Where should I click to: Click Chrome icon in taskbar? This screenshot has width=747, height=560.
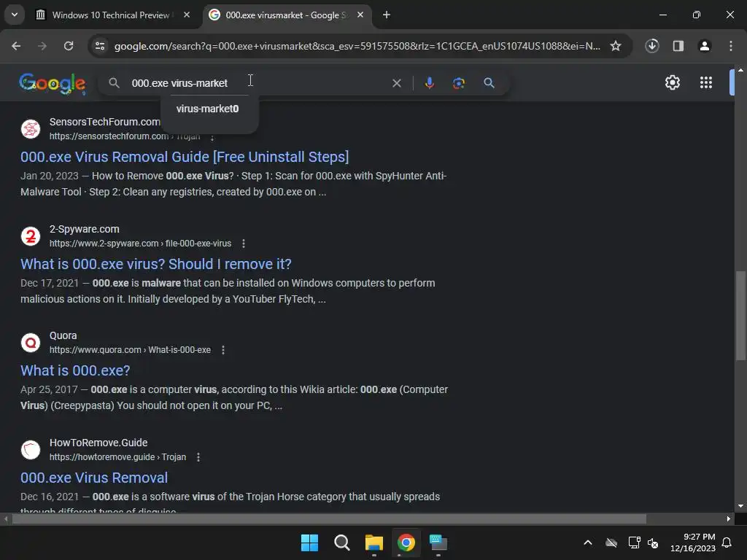[406, 542]
